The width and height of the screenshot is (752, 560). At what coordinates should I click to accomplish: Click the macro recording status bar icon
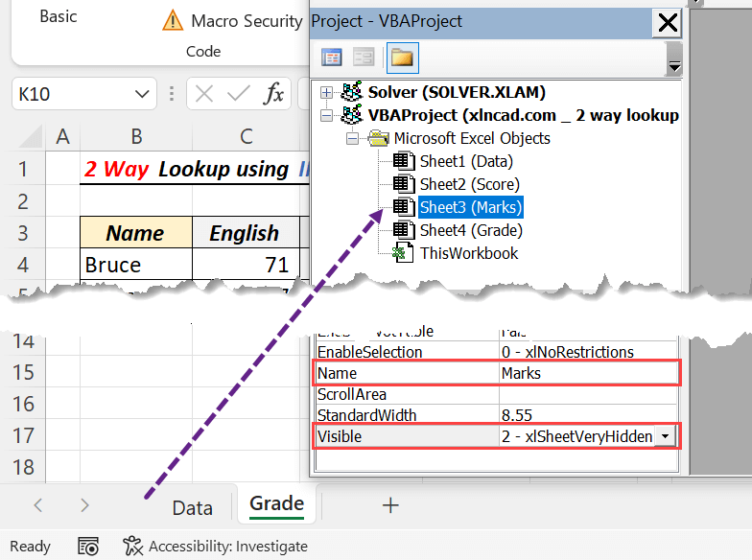(x=88, y=547)
